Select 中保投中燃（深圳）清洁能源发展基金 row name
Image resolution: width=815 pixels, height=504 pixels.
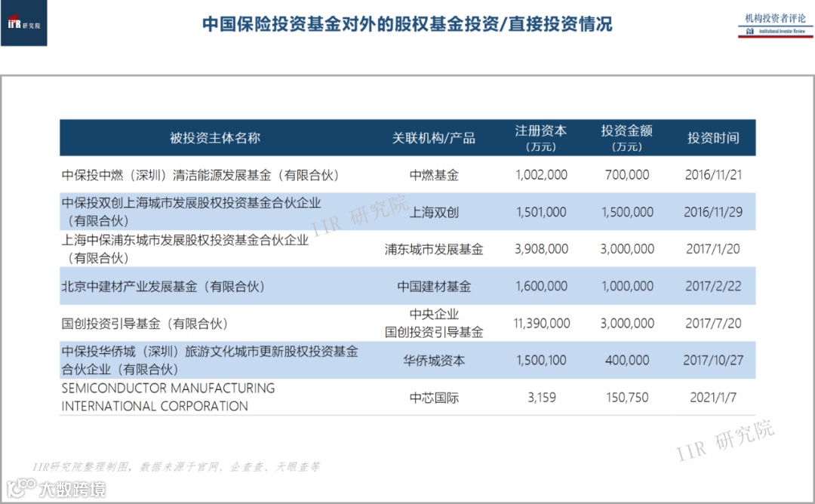pos(200,175)
